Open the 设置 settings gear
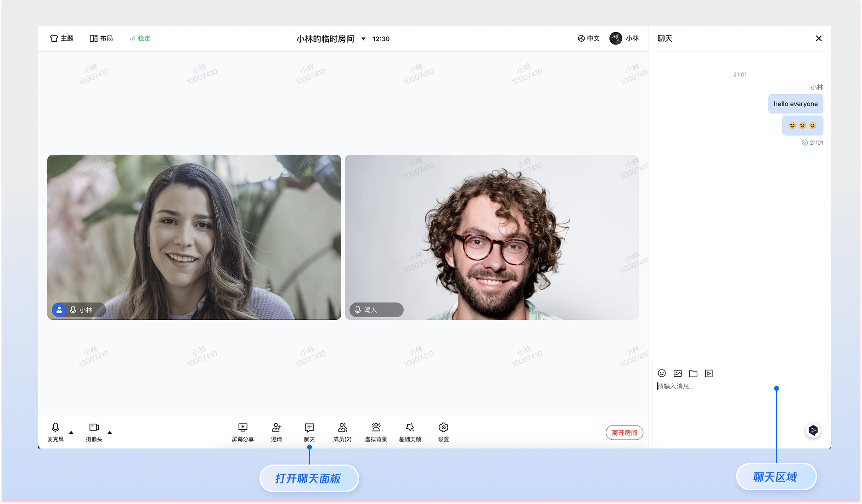Screen dimensions: 862x504 point(444,432)
